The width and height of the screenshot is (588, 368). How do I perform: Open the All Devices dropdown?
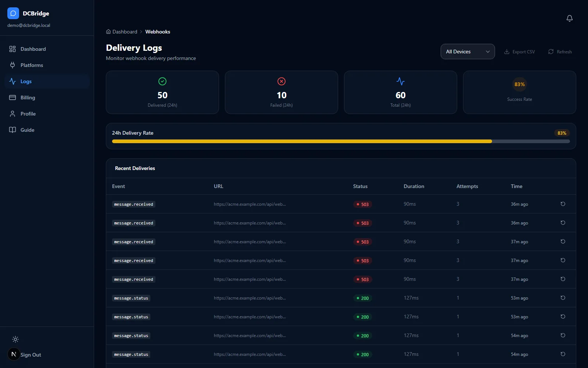point(467,52)
